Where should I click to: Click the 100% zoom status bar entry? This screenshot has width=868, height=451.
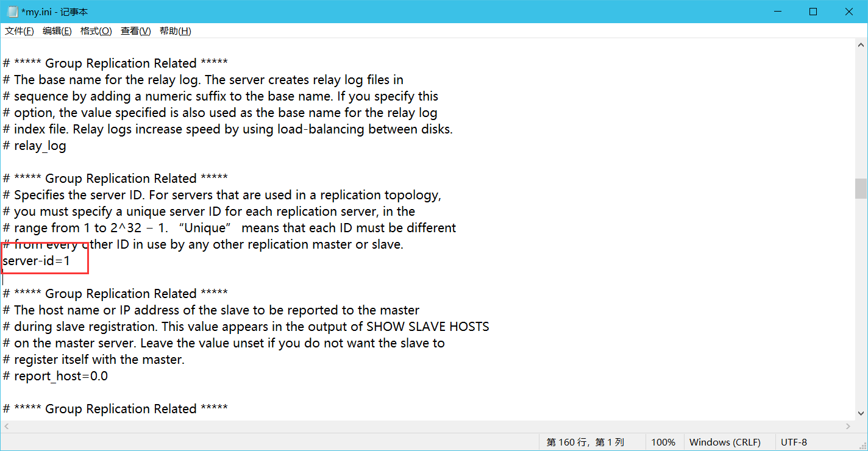tap(663, 442)
